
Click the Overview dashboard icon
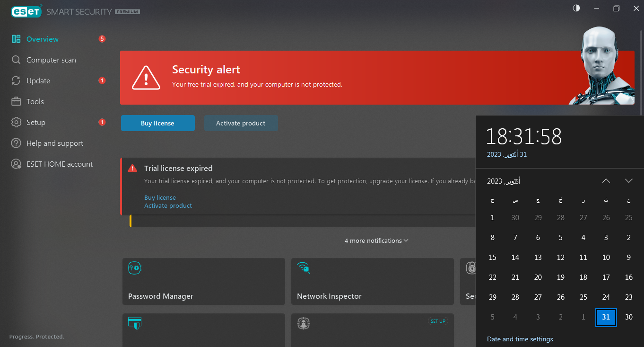(16, 39)
